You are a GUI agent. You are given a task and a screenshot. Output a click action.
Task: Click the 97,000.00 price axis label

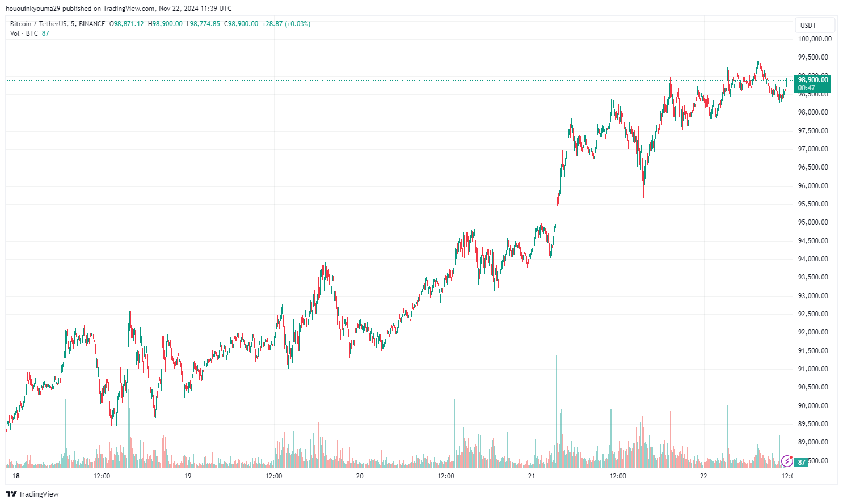coord(813,149)
